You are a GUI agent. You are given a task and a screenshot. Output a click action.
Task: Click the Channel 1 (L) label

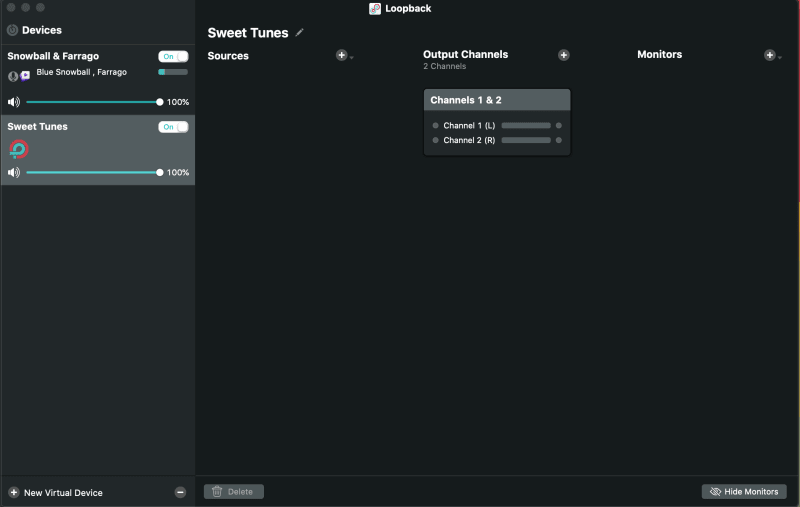(469, 125)
